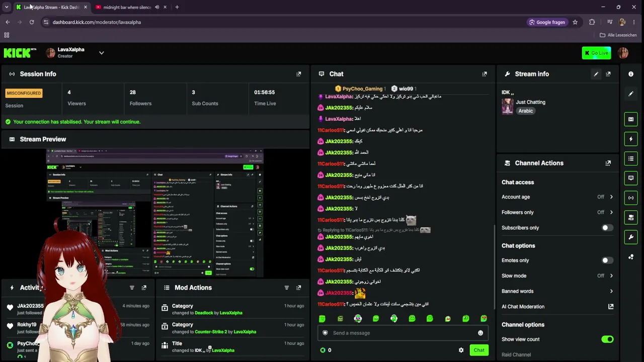Open the browser tab search dropdown

[x=7, y=7]
